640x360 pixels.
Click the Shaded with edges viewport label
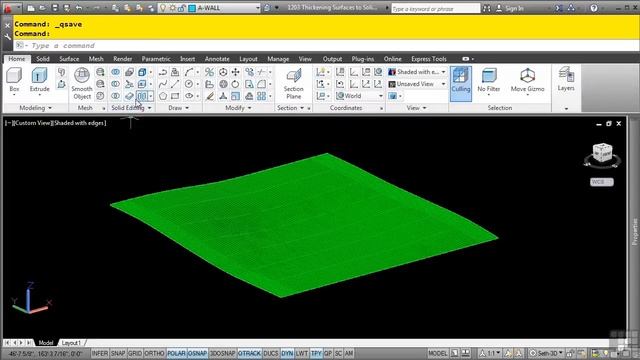coord(79,123)
